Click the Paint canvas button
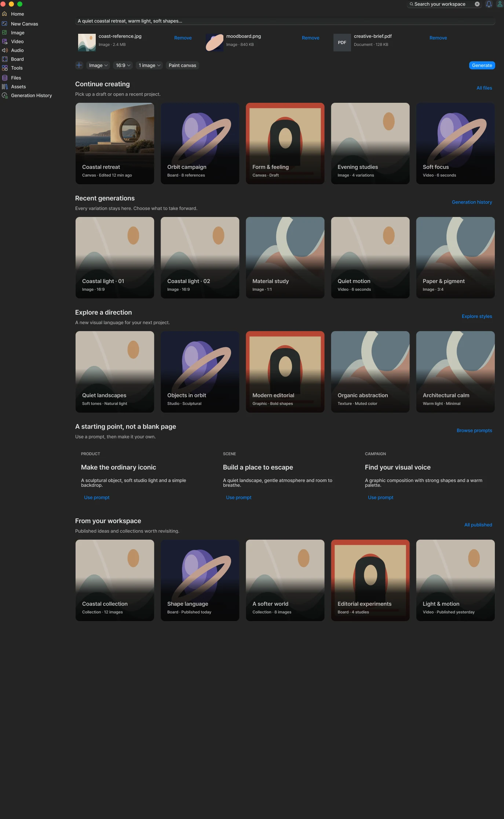 (x=182, y=65)
